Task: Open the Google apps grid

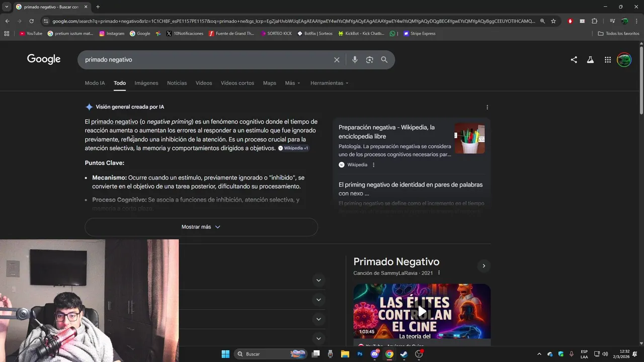Action: coord(608,60)
